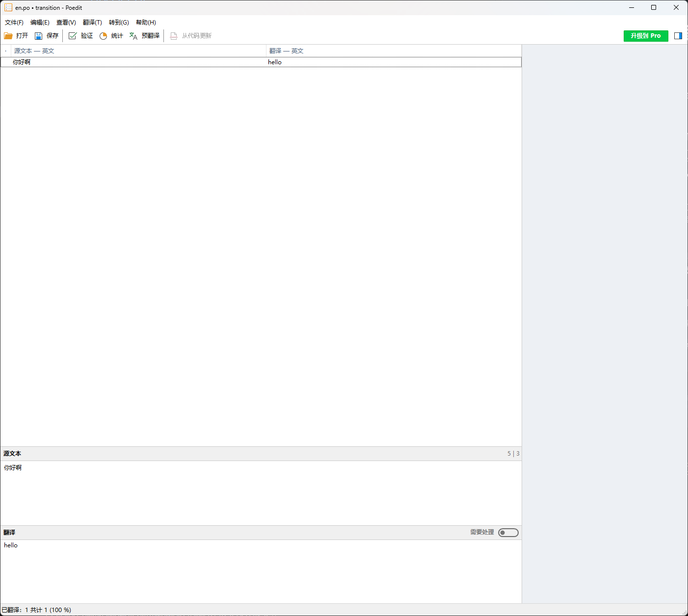This screenshot has width=688, height=616.
Task: Click the 升级到 Pro button
Action: tap(646, 36)
